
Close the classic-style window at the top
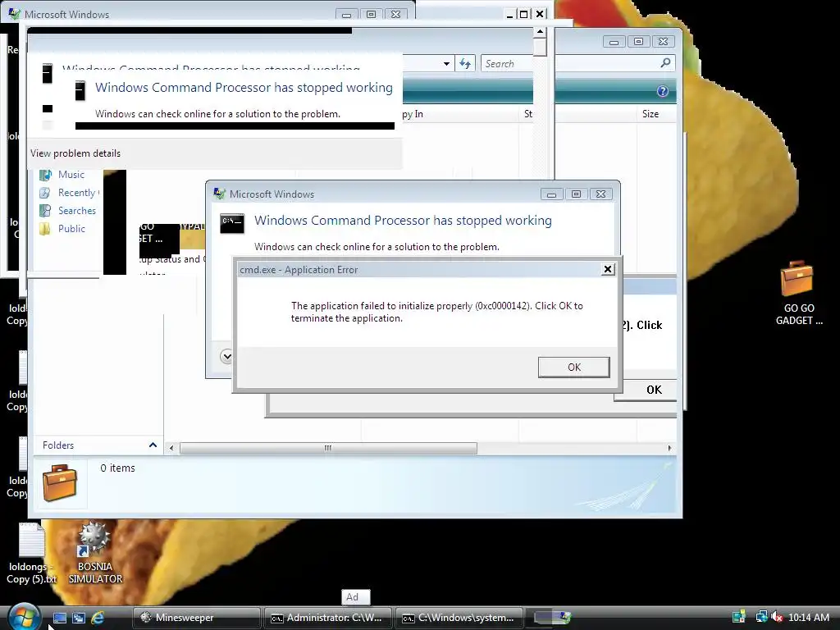click(540, 14)
